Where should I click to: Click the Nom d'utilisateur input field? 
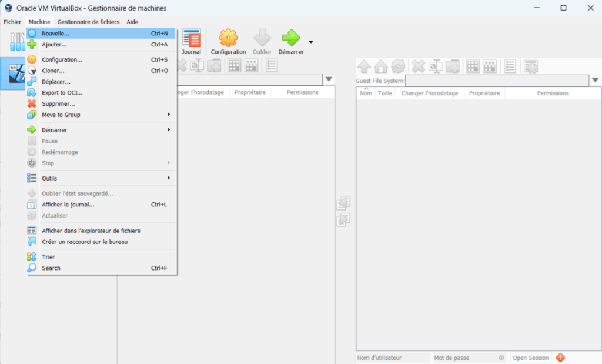[391, 358]
